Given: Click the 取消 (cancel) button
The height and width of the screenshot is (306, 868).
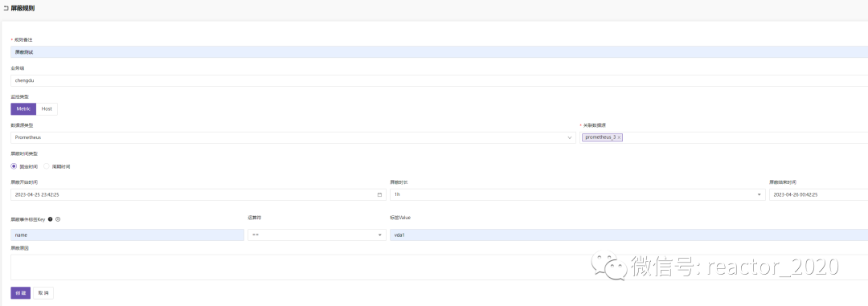Looking at the screenshot, I should pos(43,292).
